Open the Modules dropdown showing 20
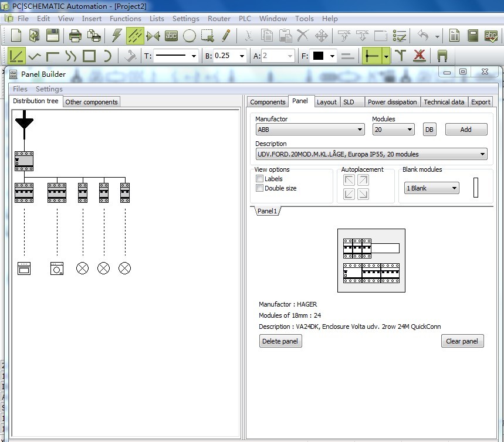This screenshot has height=442, width=504. coord(393,130)
